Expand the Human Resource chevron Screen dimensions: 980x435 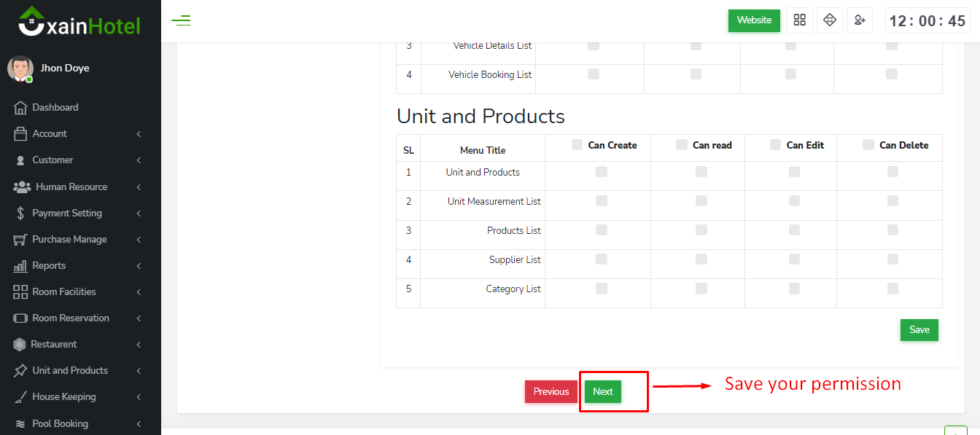coord(139,187)
